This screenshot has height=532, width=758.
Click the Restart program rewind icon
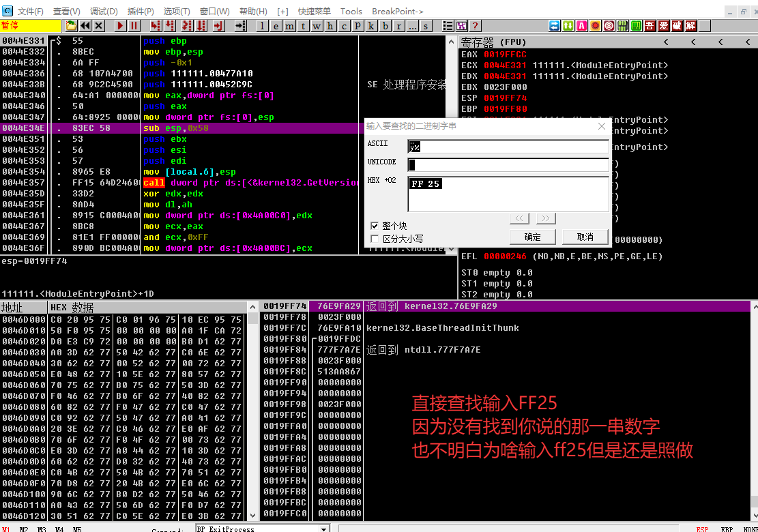[85, 26]
